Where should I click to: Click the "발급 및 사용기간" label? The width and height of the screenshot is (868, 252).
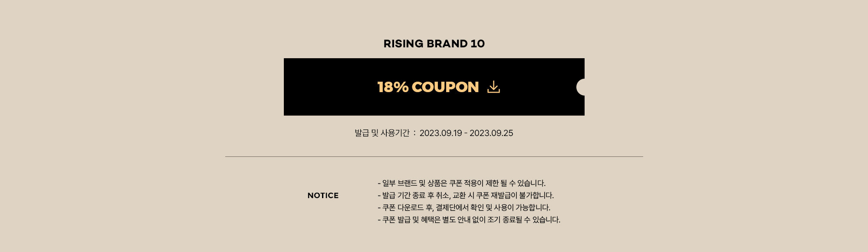(x=382, y=133)
